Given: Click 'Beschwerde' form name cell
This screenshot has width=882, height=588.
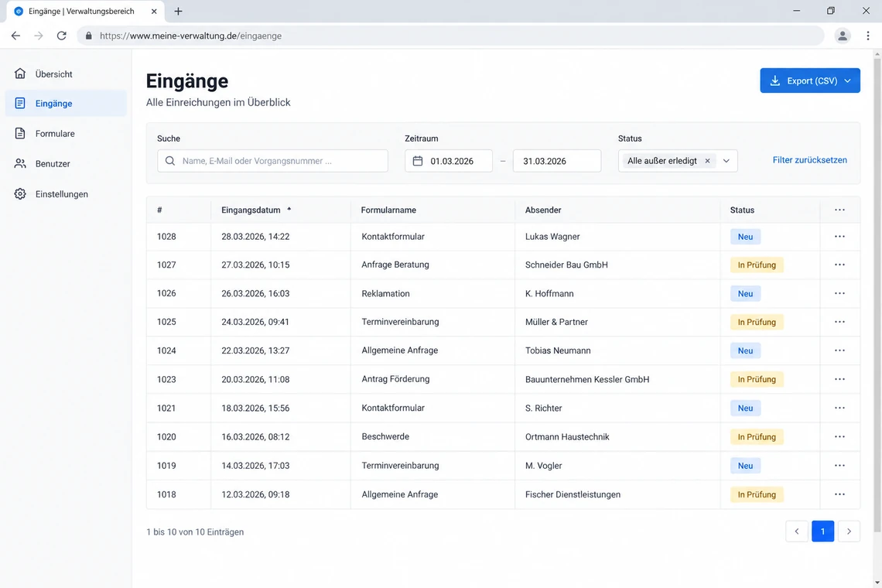Looking at the screenshot, I should (385, 436).
